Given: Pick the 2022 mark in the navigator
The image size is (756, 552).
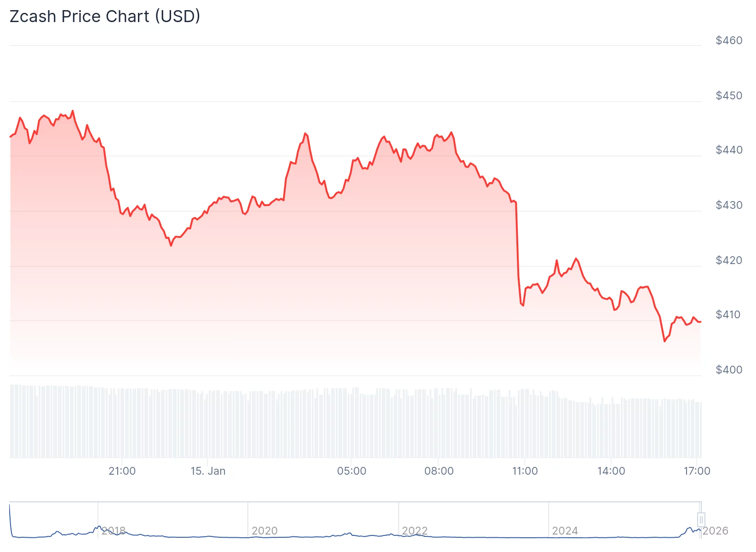Looking at the screenshot, I should pyautogui.click(x=415, y=531).
